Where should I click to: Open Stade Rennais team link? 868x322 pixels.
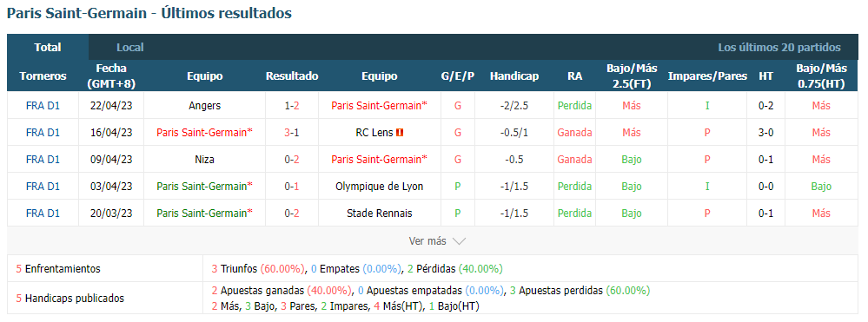[379, 214]
